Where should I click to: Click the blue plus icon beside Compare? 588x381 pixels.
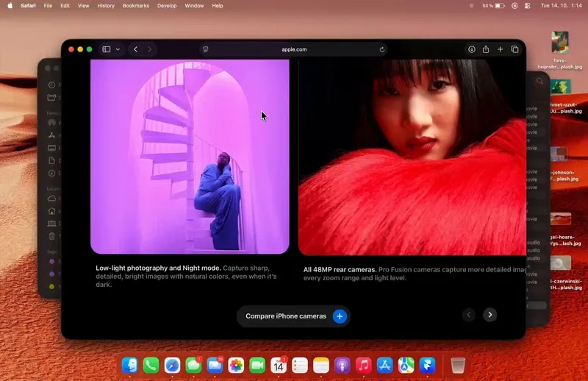(x=340, y=316)
